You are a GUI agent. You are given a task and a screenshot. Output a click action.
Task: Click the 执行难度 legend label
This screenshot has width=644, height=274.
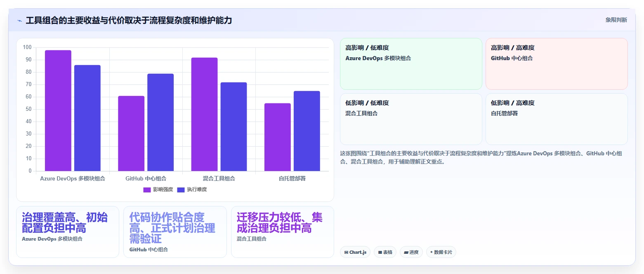tap(197, 190)
